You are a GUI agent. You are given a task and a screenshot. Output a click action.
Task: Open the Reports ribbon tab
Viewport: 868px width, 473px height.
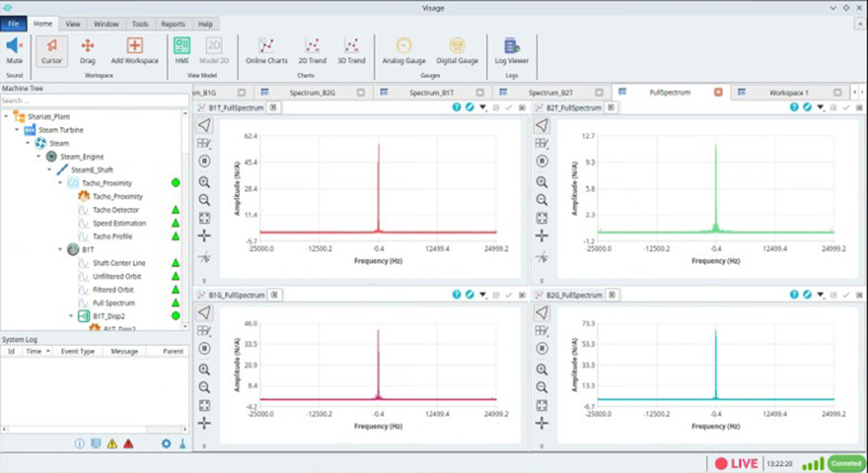(x=173, y=24)
